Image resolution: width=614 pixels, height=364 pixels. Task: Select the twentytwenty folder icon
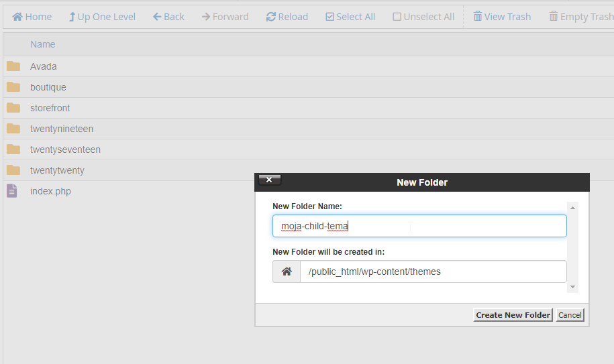pyautogui.click(x=13, y=170)
